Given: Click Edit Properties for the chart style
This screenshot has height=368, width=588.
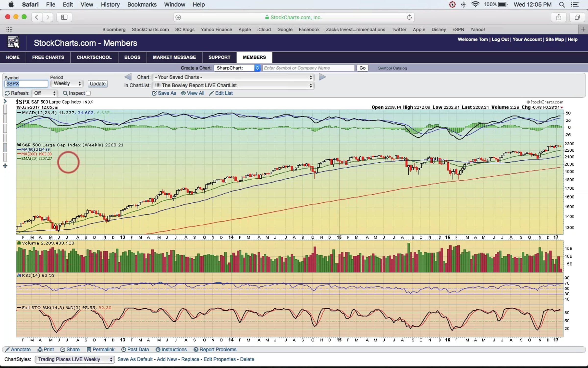Looking at the screenshot, I should click(x=220, y=359).
